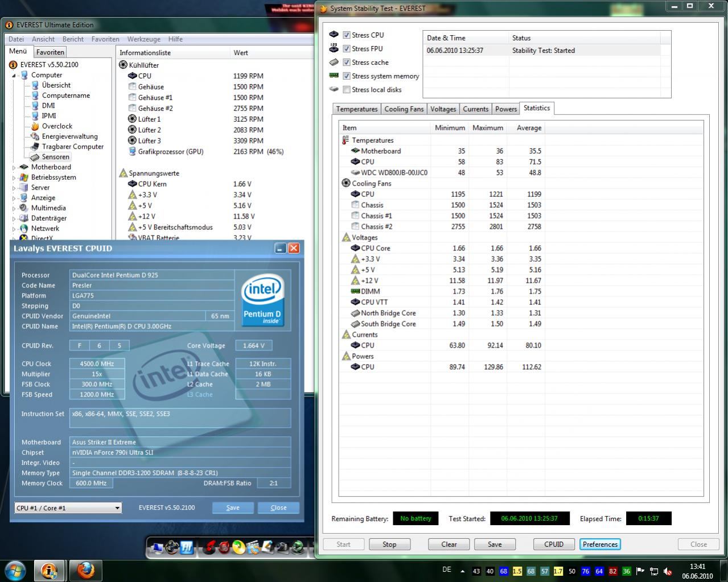Open the Windows Start menu orb
This screenshot has height=582, width=728.
pyautogui.click(x=15, y=570)
